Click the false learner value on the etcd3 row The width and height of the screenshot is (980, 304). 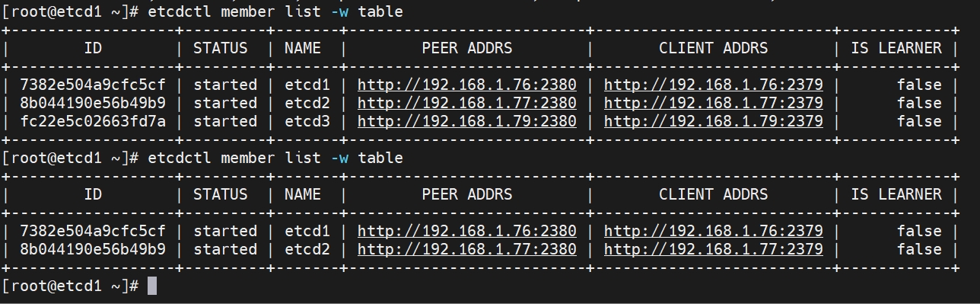pos(919,121)
